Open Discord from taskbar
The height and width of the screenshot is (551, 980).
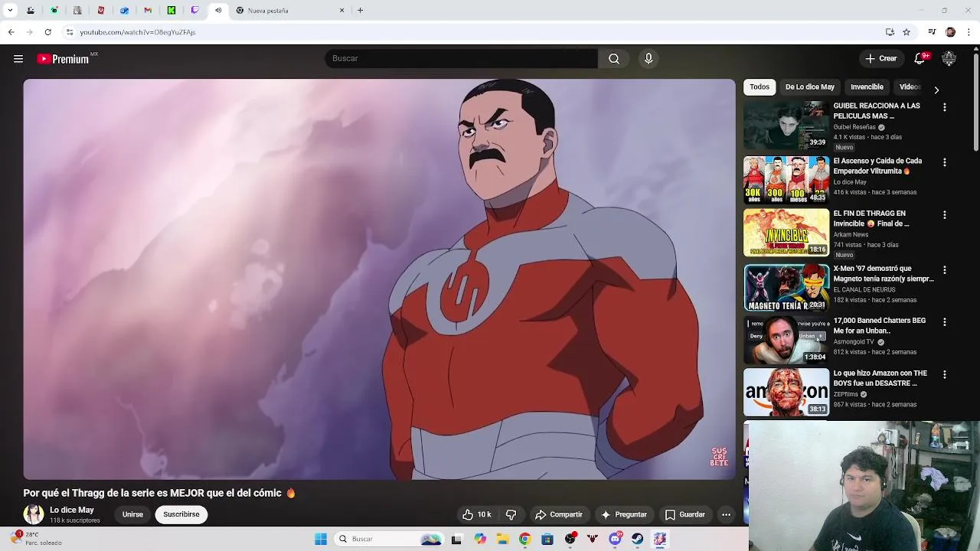click(x=616, y=539)
